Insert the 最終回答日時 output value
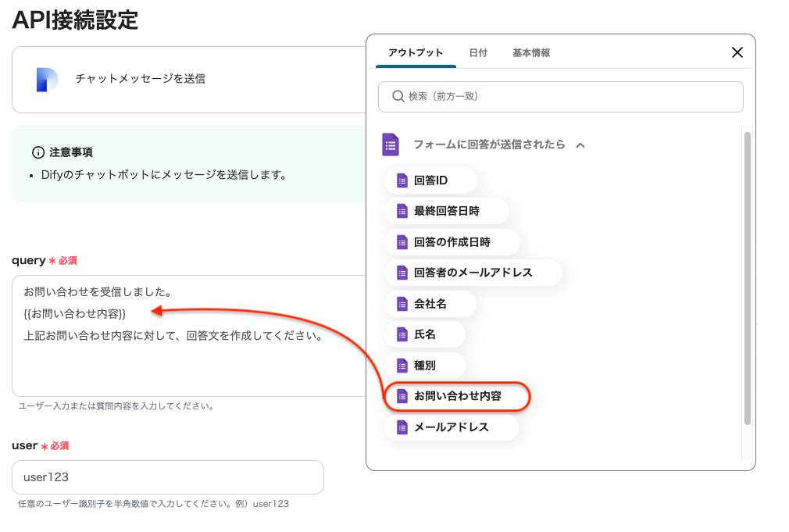This screenshot has width=789, height=532. tap(445, 211)
